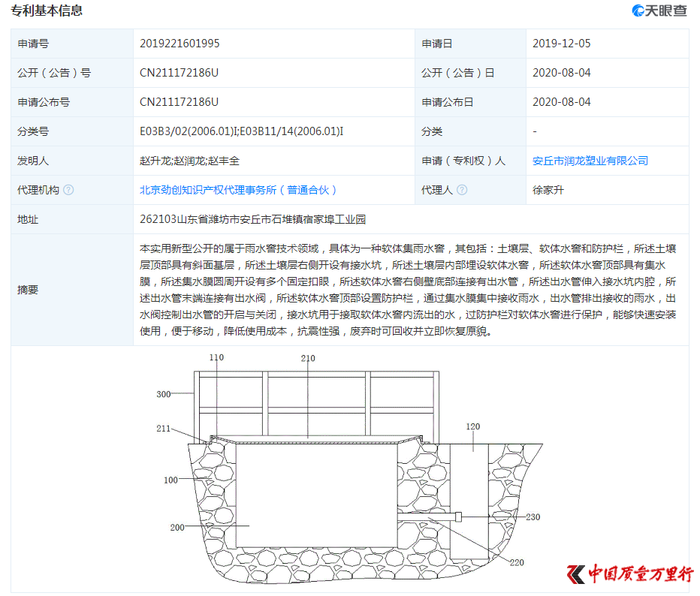Screen dimensions: 700x596
Task: Click the 发明人 row label
Action: coord(33,161)
